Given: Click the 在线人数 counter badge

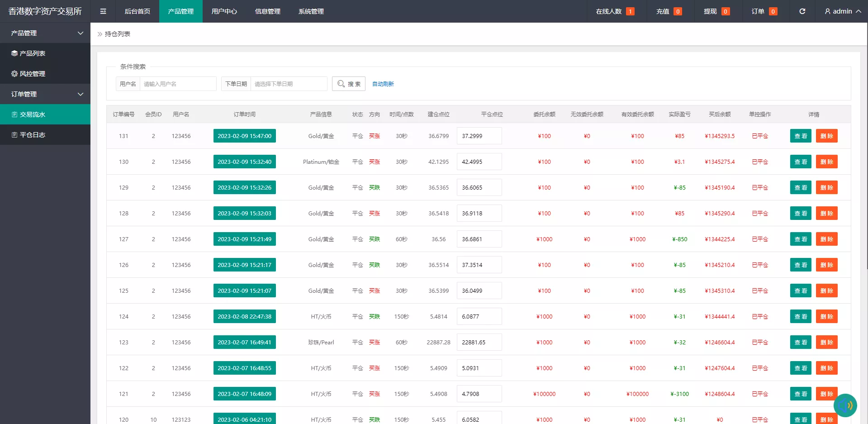Looking at the screenshot, I should tap(630, 11).
